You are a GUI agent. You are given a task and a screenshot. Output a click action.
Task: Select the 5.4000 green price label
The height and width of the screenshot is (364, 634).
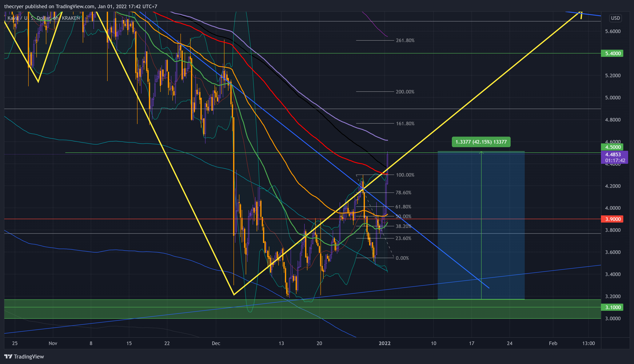[x=612, y=53]
